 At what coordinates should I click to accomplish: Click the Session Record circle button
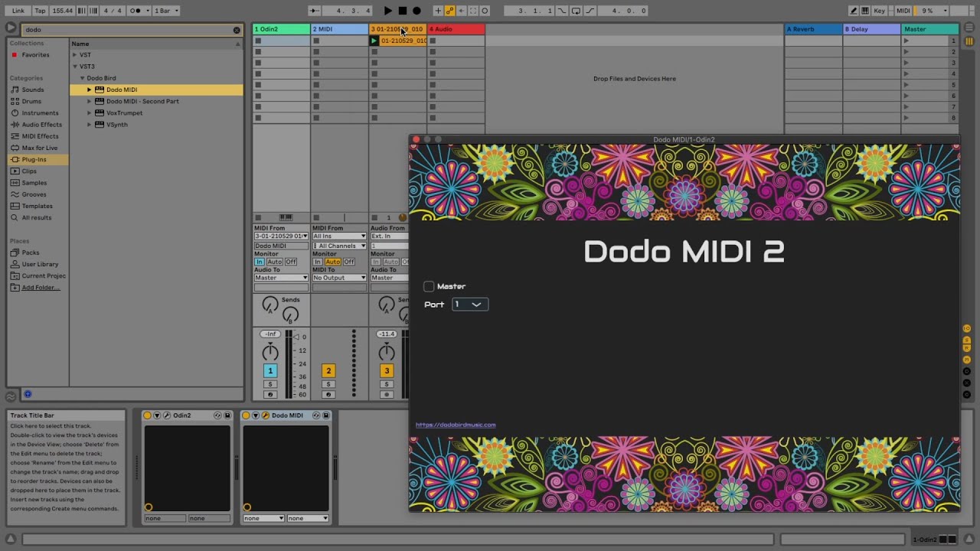[x=485, y=11]
